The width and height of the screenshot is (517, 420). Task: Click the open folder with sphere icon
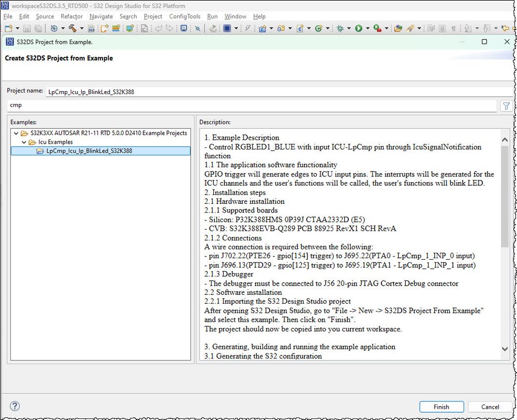(x=398, y=28)
